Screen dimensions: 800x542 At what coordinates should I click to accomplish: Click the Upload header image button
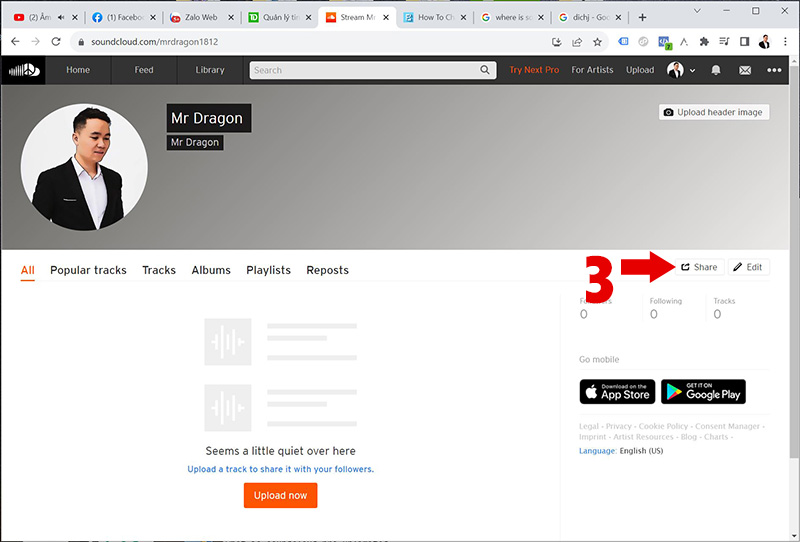point(713,112)
